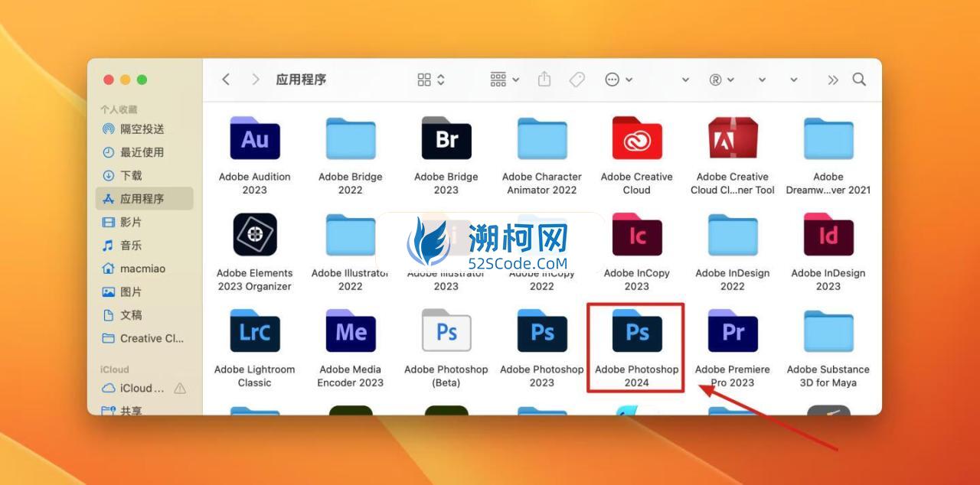The image size is (980, 485).
Task: Go forward with the right chevron
Action: [x=256, y=80]
